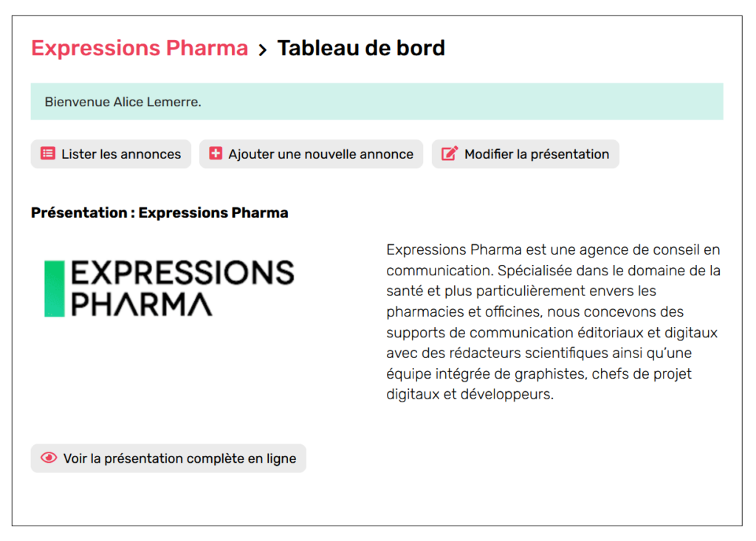Click the Ajouter une nouvelle annonce label

[x=320, y=154]
